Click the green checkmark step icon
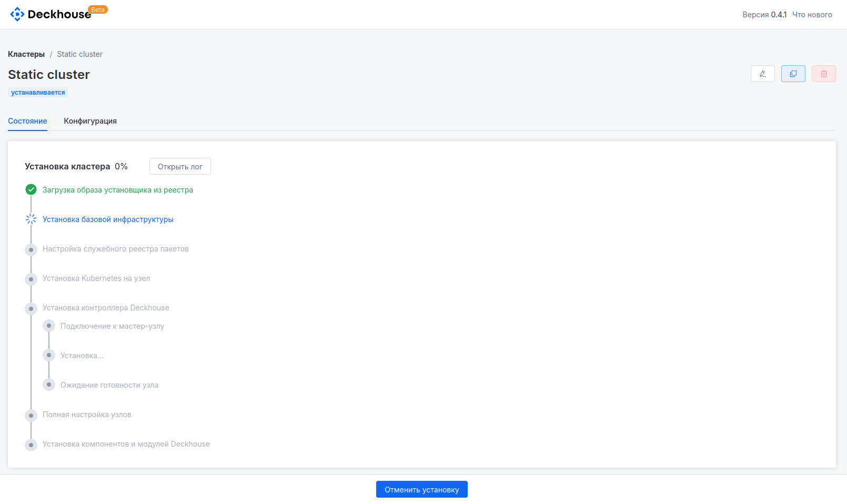The image size is (847, 504). (x=31, y=189)
